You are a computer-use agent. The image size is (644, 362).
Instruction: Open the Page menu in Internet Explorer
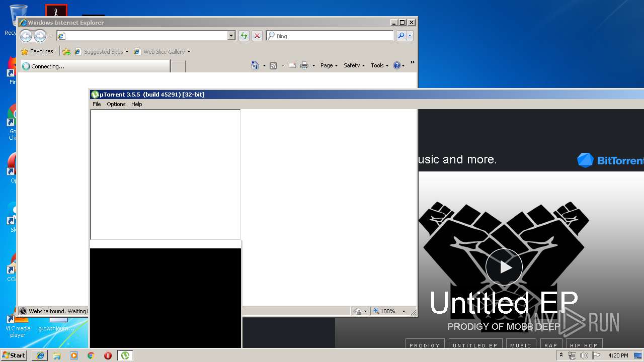(x=329, y=65)
